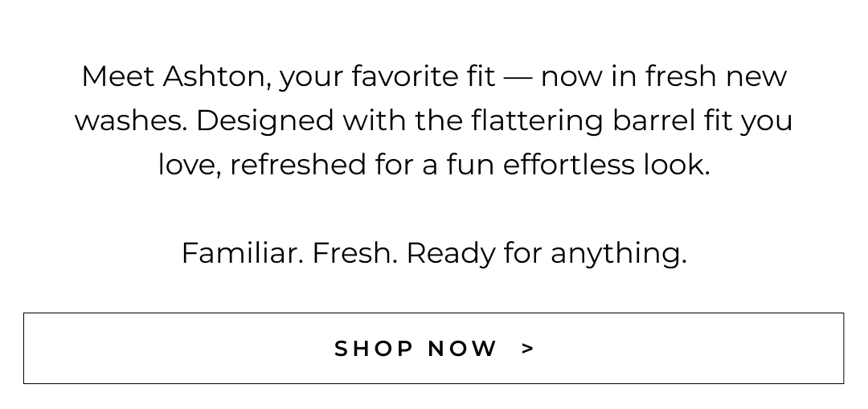
Task: Click the SHOP NOW button
Action: point(433,348)
